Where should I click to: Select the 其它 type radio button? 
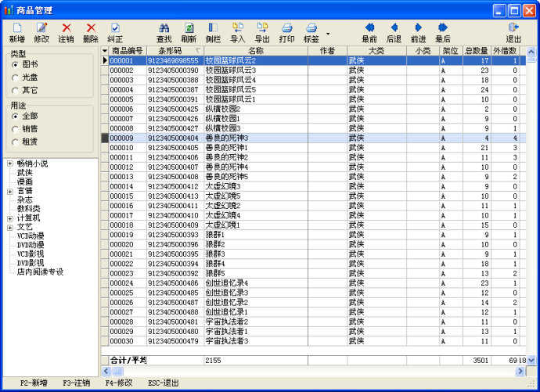pyautogui.click(x=16, y=91)
